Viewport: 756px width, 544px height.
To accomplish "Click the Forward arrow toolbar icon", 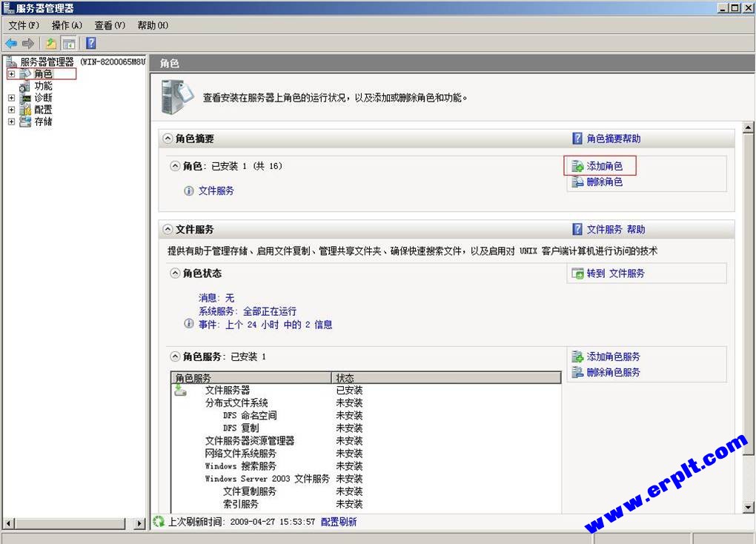I will click(x=28, y=44).
